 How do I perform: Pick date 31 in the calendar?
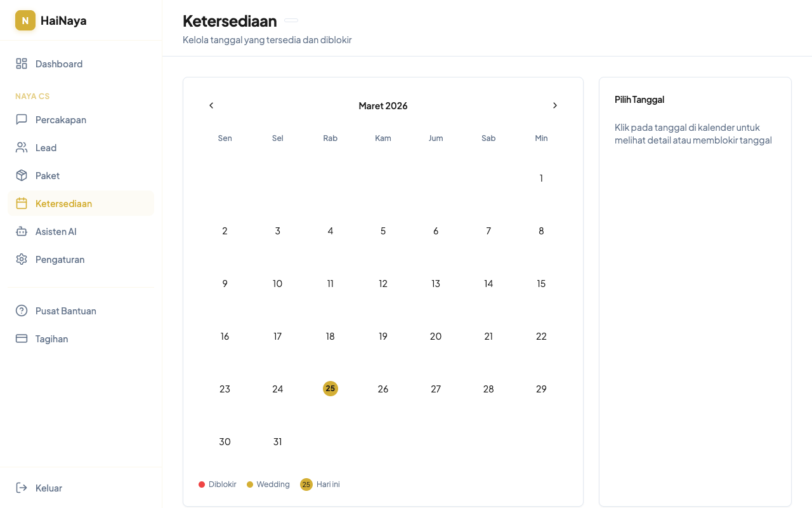coord(277,441)
